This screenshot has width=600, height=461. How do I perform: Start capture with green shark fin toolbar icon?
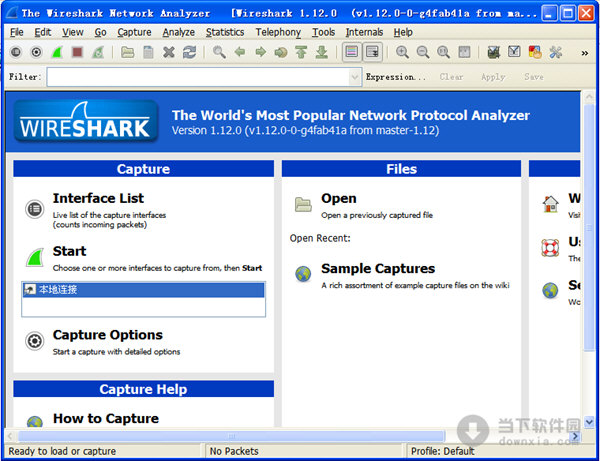(57, 52)
